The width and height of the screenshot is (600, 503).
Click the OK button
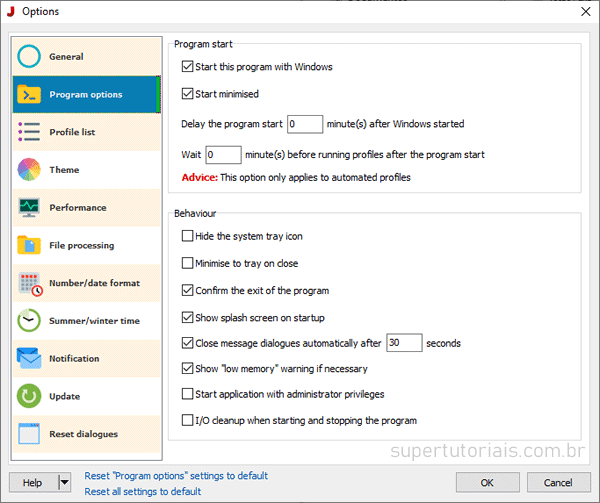coord(487,482)
